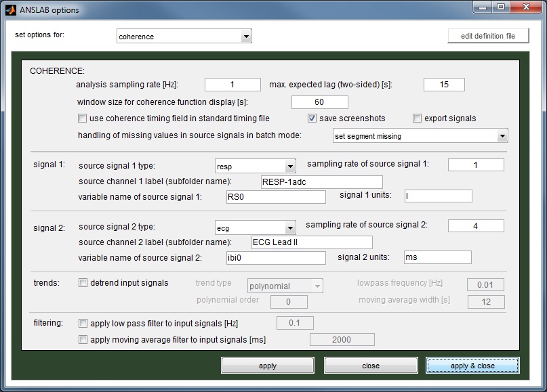
Task: Click the variable name field containing RS0
Action: pyautogui.click(x=276, y=197)
